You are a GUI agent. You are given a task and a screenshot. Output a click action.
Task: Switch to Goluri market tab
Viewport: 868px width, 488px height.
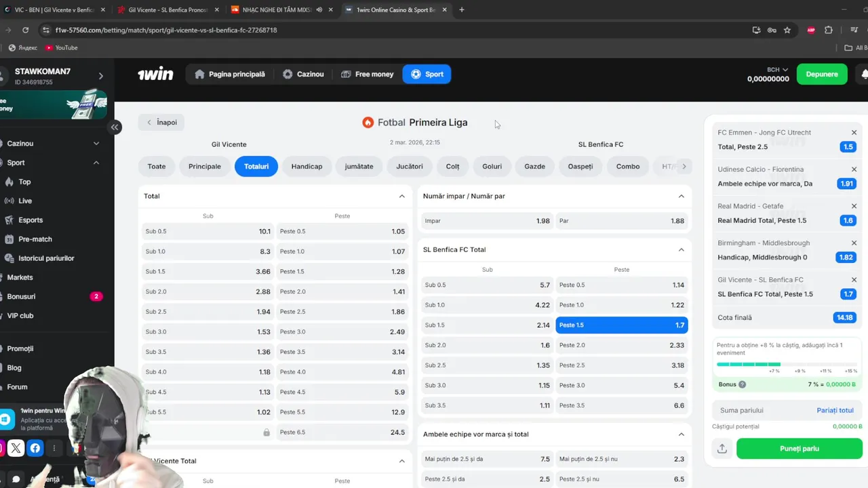tap(492, 166)
